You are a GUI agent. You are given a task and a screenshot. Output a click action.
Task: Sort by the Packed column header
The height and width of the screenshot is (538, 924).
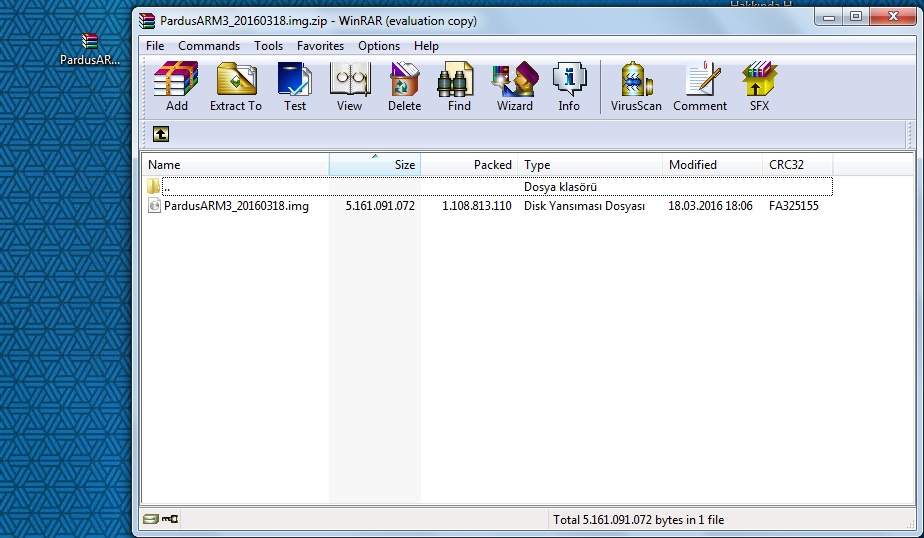click(x=469, y=165)
